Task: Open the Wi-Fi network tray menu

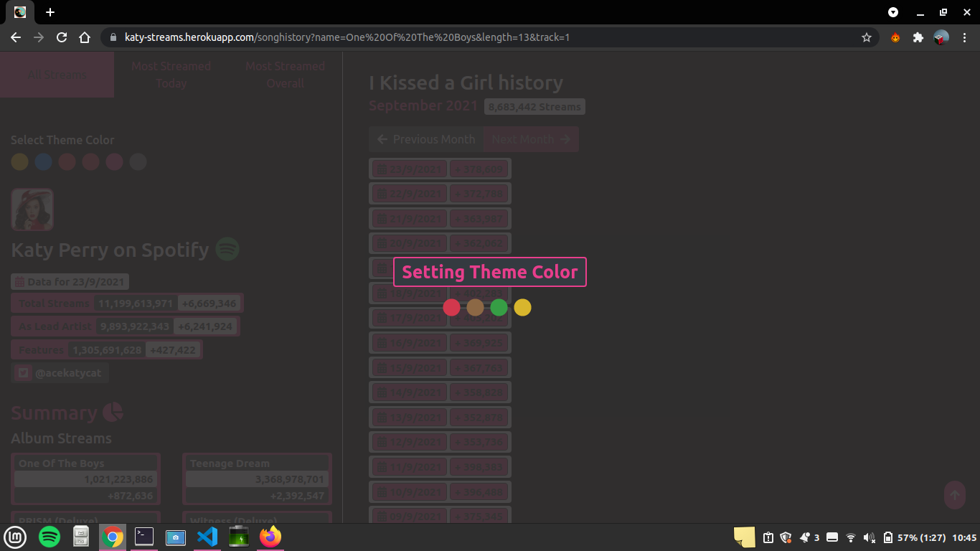Action: (851, 537)
